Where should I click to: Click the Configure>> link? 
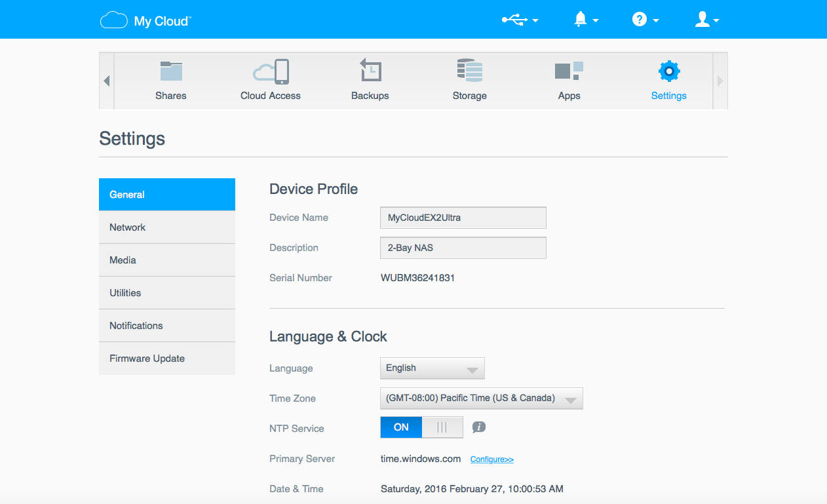pyautogui.click(x=492, y=459)
